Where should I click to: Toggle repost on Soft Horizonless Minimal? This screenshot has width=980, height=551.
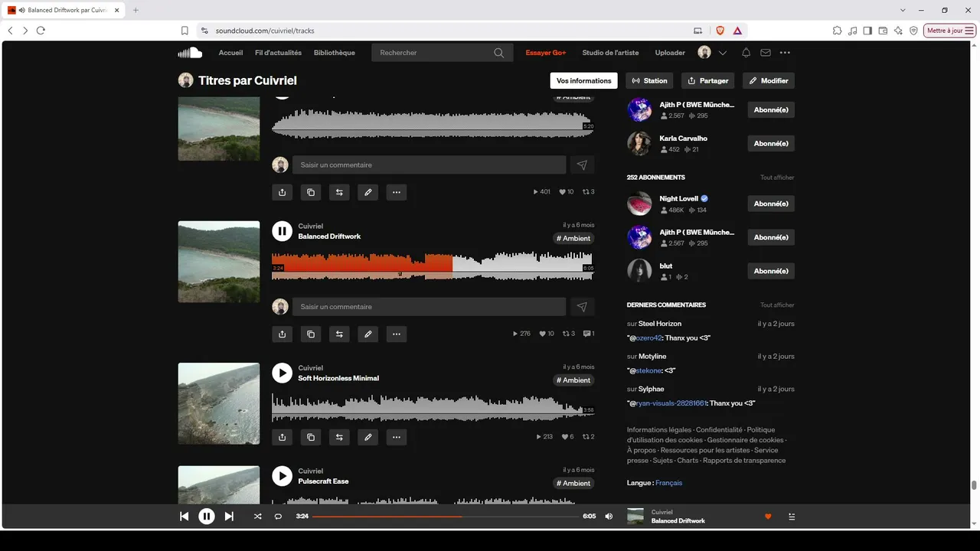(x=339, y=437)
